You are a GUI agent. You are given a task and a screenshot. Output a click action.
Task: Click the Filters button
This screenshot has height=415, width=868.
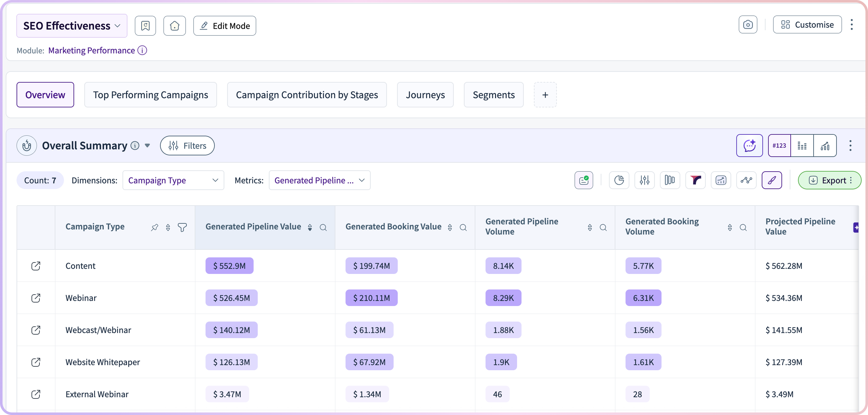(187, 146)
